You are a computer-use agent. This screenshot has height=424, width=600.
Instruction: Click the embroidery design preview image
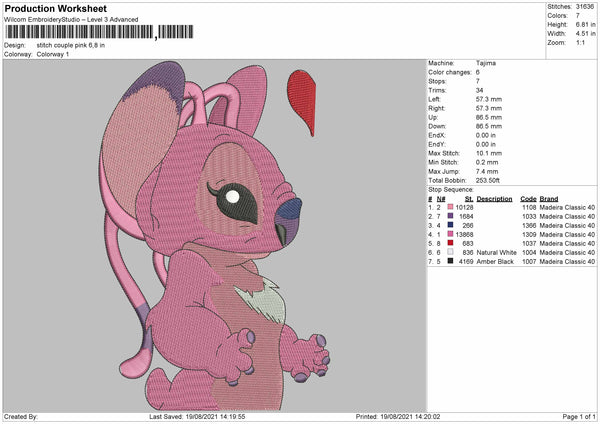click(215, 236)
